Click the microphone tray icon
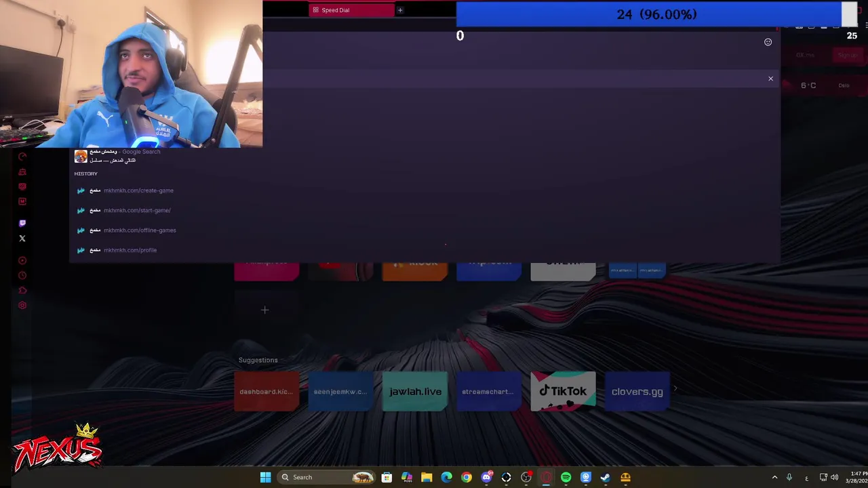Image resolution: width=868 pixels, height=488 pixels. pyautogui.click(x=789, y=477)
